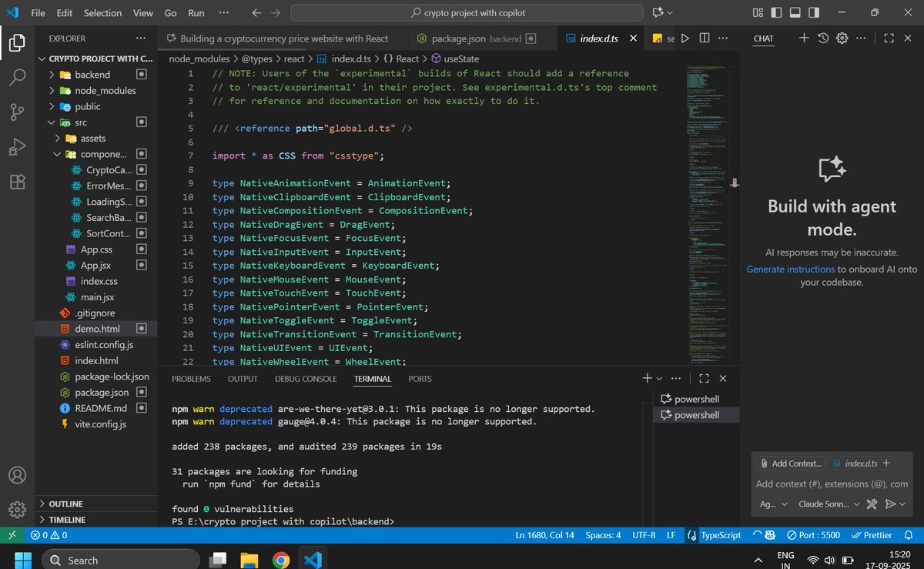Open Ports forwarding via Port 5500 status item

tap(812, 534)
